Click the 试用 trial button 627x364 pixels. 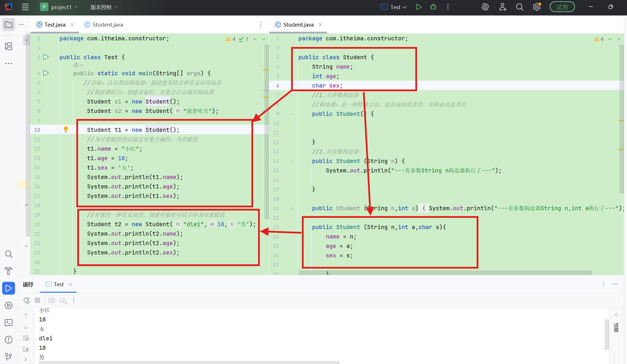click(562, 7)
